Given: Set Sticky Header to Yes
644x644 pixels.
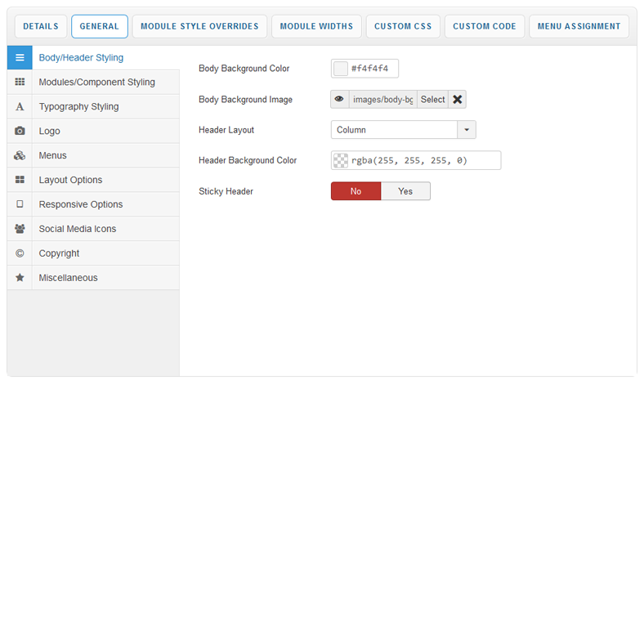Looking at the screenshot, I should point(405,191).
